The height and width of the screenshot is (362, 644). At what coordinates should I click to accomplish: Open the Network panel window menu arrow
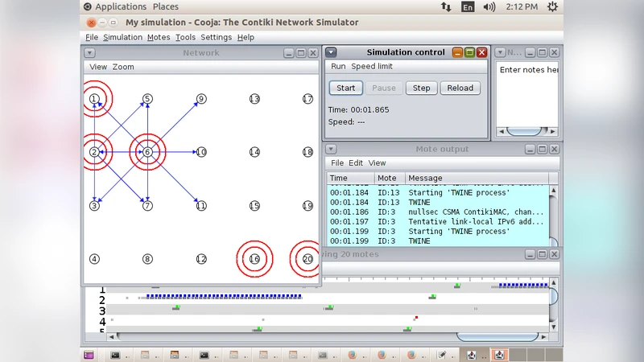click(x=89, y=53)
